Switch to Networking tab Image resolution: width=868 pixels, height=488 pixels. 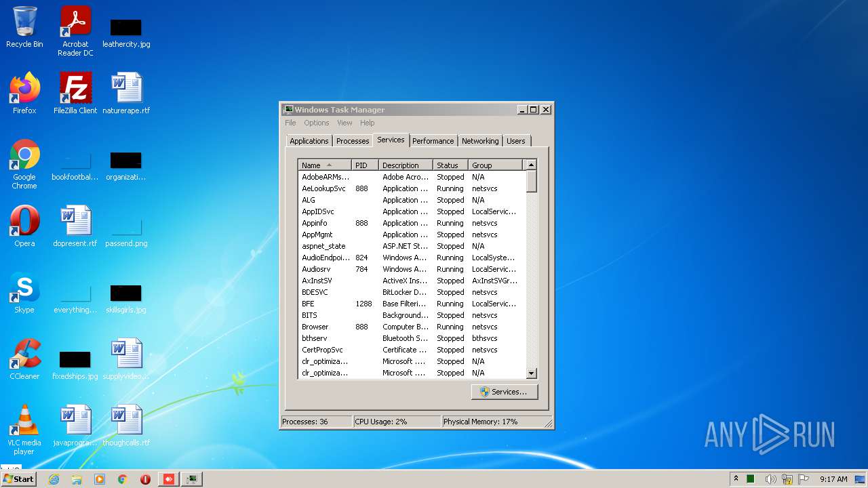click(x=480, y=141)
